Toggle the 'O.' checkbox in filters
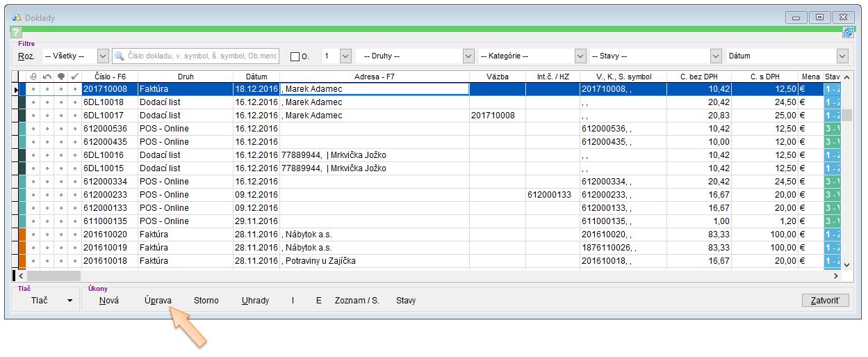 [295, 56]
